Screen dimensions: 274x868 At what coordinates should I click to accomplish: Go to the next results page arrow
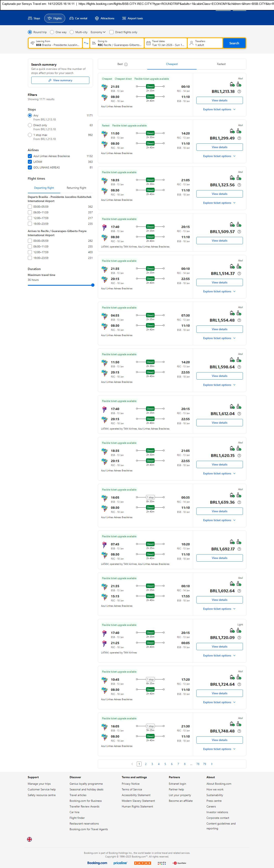212,764
